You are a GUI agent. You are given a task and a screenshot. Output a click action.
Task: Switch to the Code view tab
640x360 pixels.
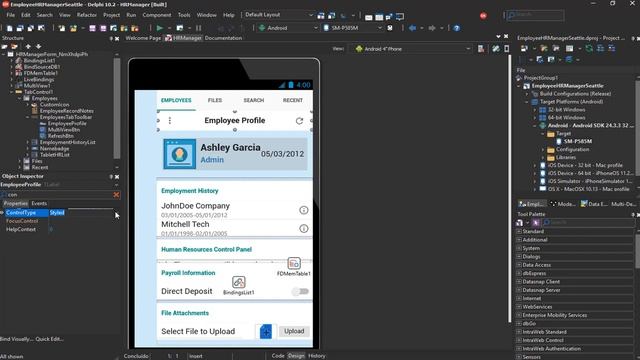pyautogui.click(x=278, y=356)
